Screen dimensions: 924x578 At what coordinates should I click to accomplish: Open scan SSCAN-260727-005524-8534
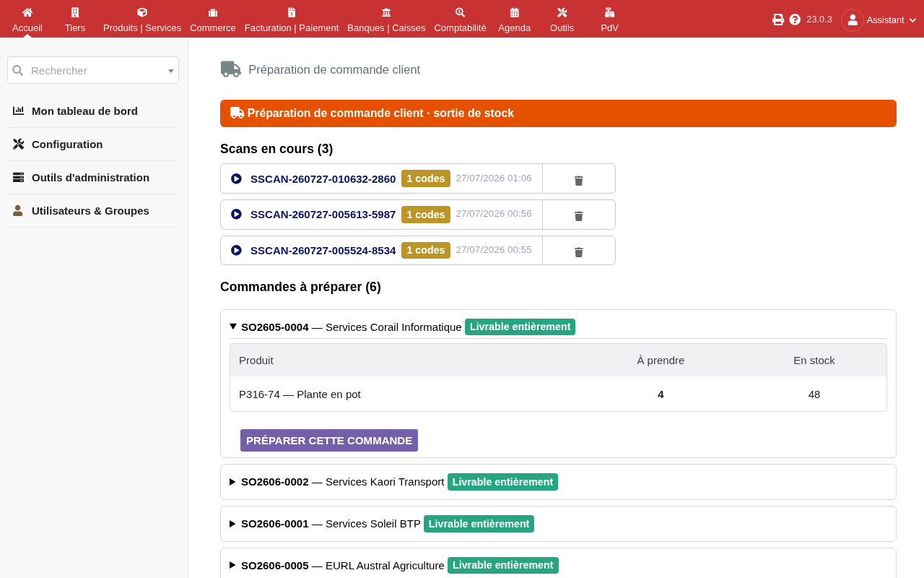pyautogui.click(x=323, y=250)
